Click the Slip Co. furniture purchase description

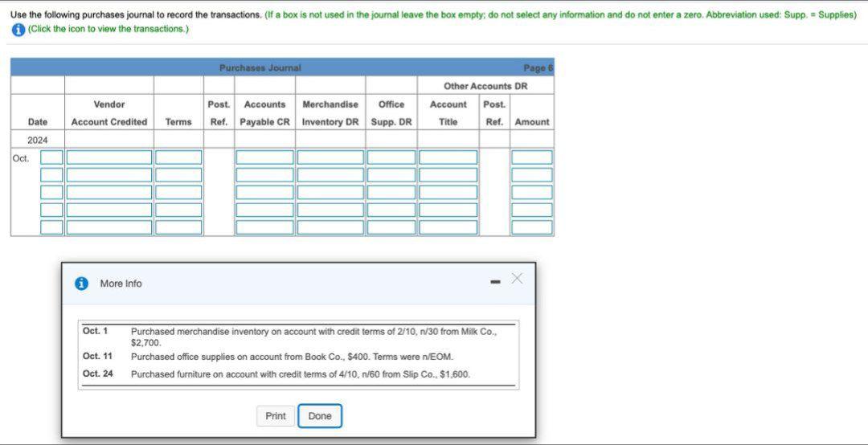(301, 374)
